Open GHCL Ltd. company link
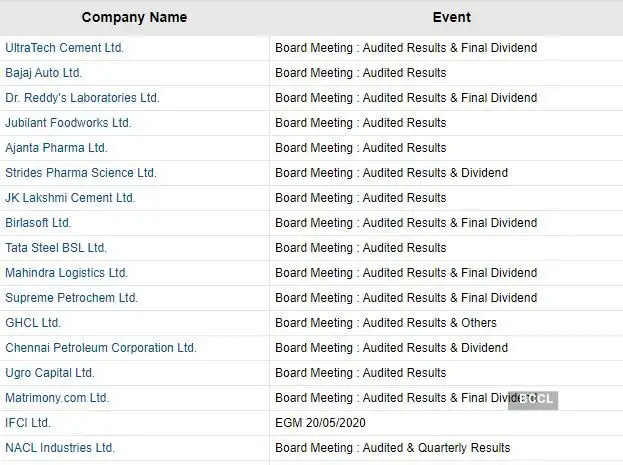The height and width of the screenshot is (465, 623). pyautogui.click(x=33, y=323)
